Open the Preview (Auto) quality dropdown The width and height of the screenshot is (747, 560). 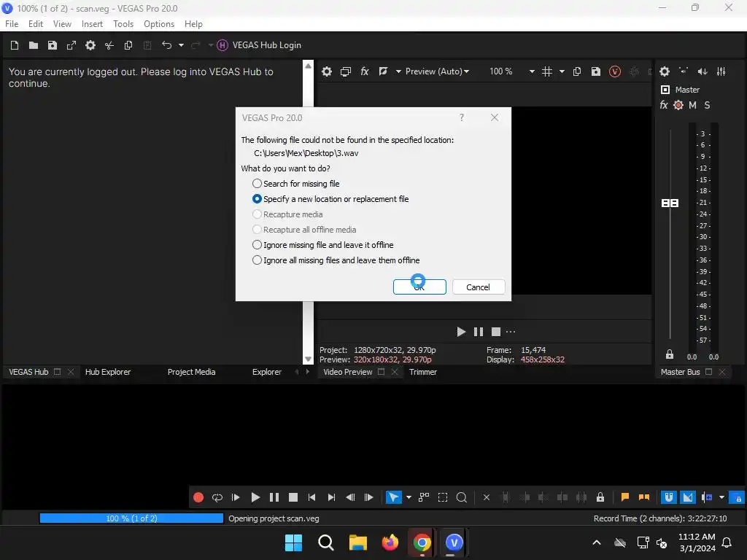437,71
